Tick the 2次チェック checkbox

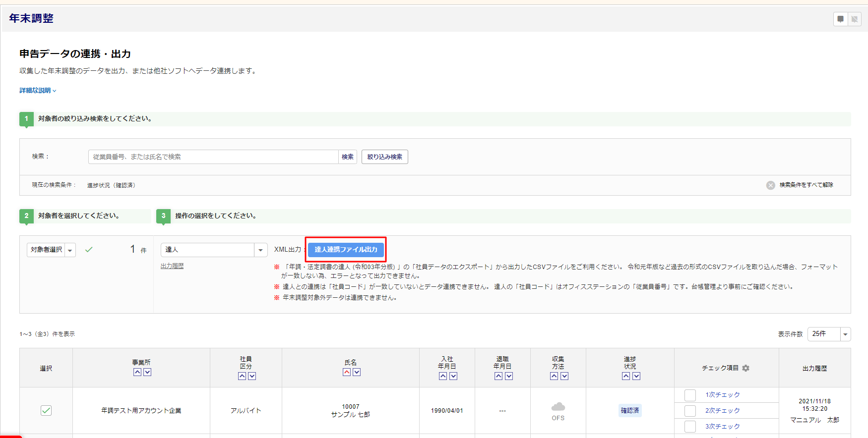pyautogui.click(x=690, y=411)
